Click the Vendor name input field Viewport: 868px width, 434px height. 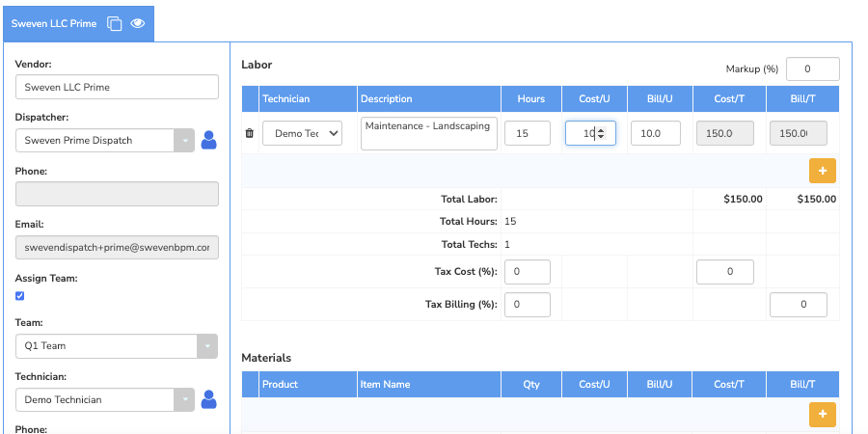click(117, 88)
